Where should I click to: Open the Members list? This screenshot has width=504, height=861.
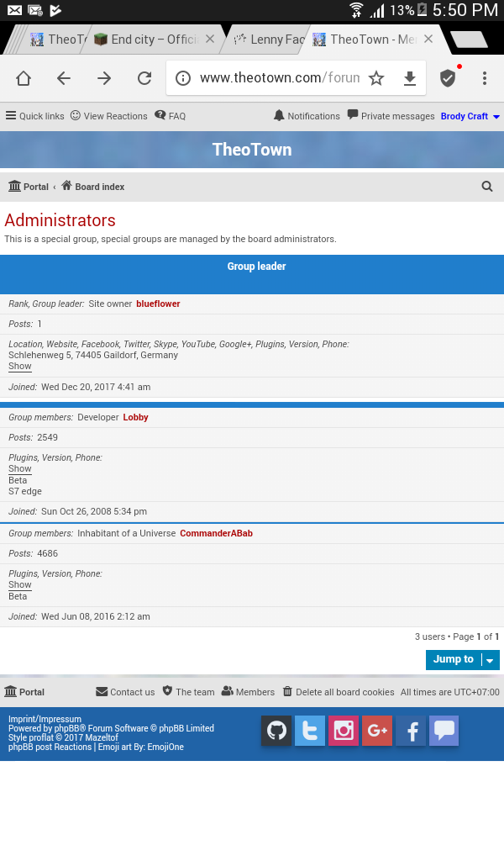pyautogui.click(x=248, y=692)
